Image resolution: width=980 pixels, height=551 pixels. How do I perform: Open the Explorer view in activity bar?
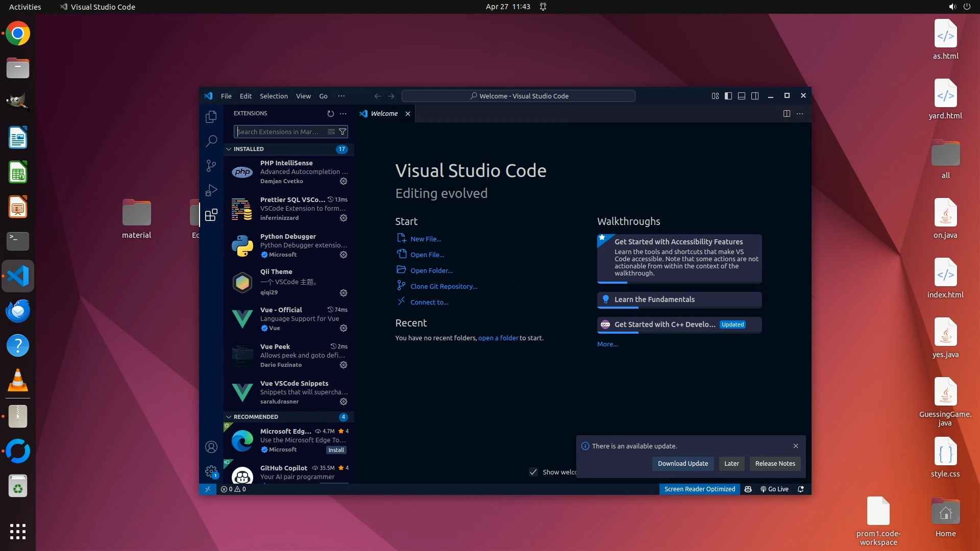[x=211, y=117]
